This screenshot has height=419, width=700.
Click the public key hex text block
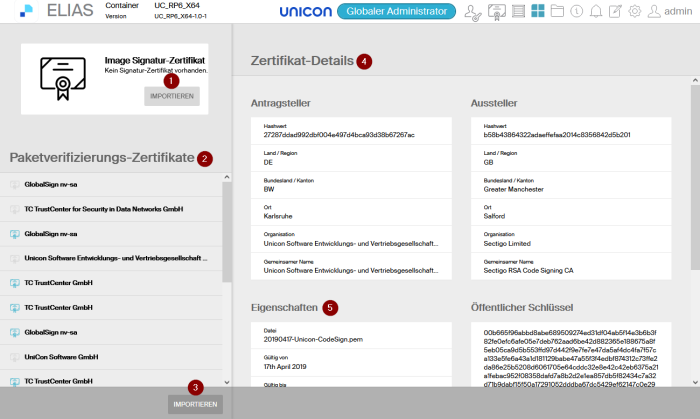tap(571, 358)
